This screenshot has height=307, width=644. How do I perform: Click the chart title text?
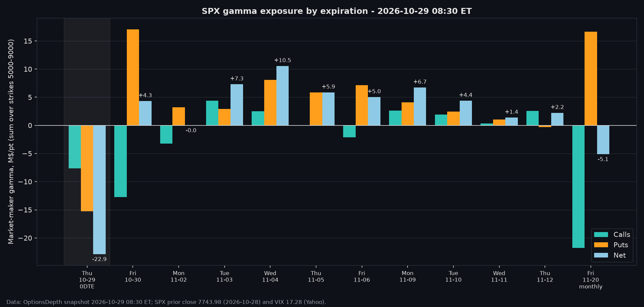[337, 11]
